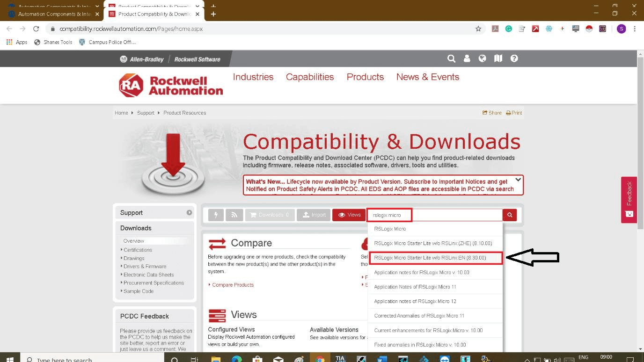The width and height of the screenshot is (644, 362).
Task: Click the Share icon link
Action: pos(492,113)
